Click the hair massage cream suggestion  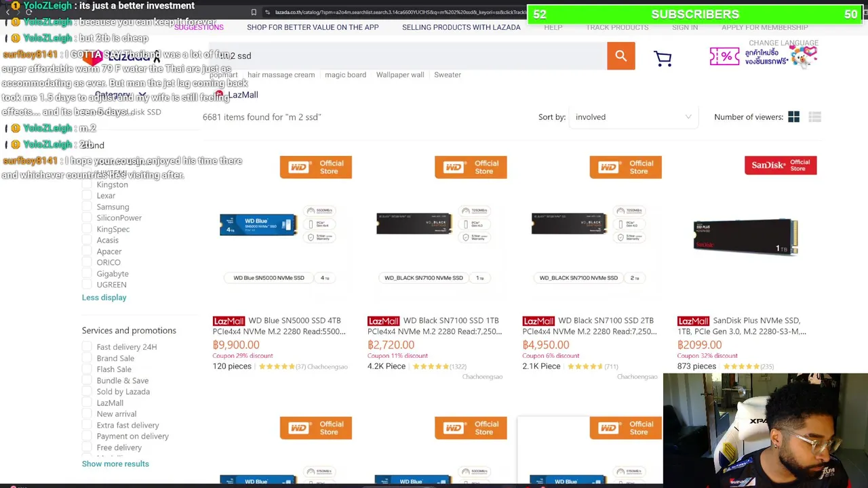coord(281,75)
